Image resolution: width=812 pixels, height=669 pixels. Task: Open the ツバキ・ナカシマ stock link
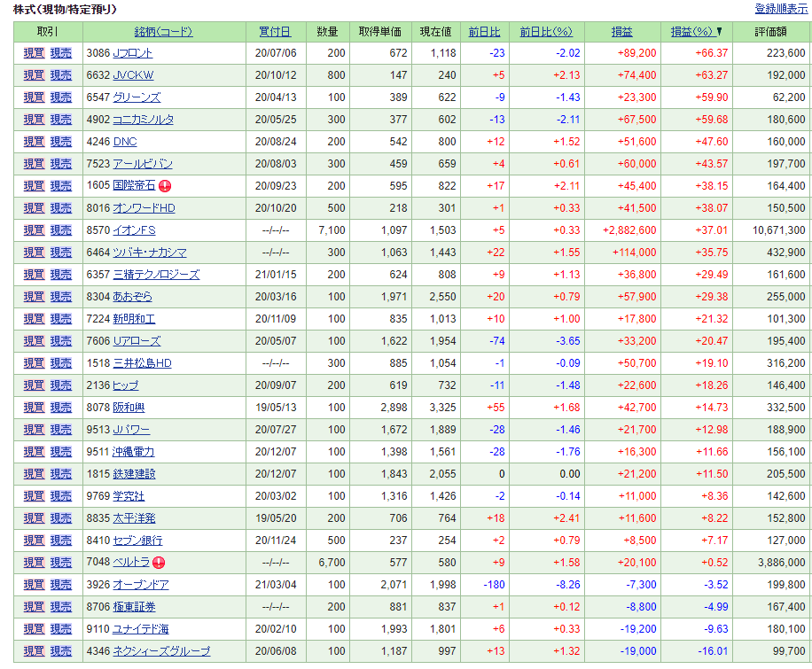(150, 253)
